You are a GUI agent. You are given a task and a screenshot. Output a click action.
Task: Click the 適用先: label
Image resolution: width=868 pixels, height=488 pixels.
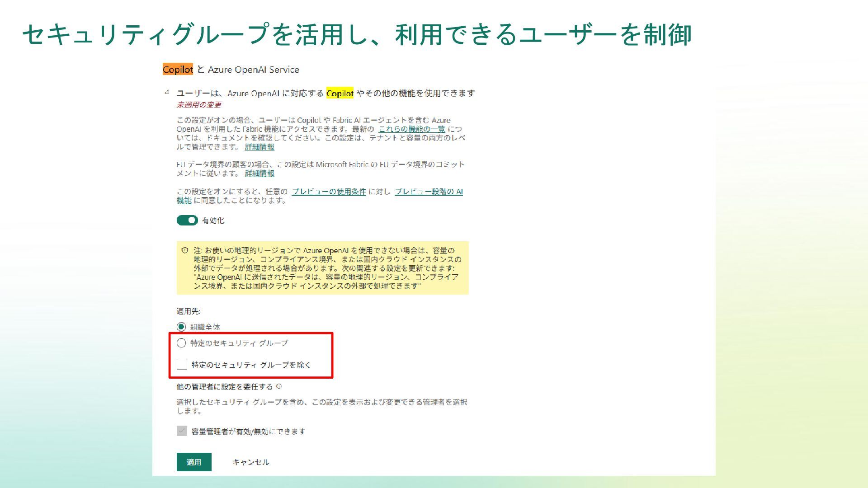189,311
